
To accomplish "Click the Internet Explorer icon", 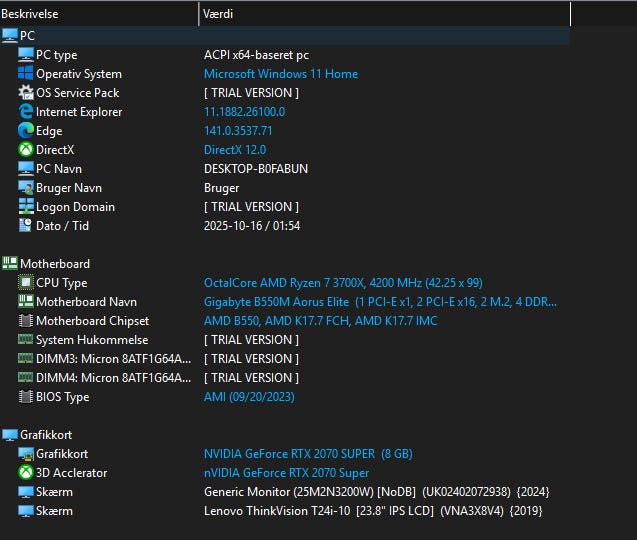I will 26,112.
